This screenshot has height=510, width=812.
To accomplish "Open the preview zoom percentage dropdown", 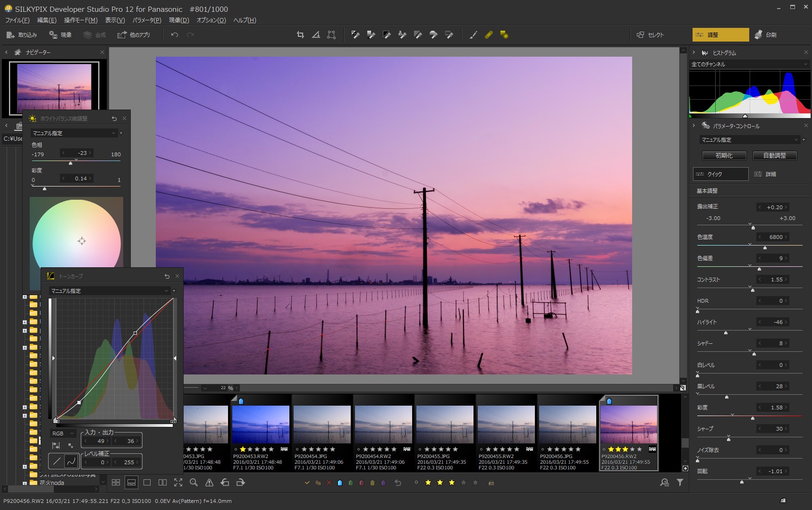I will click(205, 388).
